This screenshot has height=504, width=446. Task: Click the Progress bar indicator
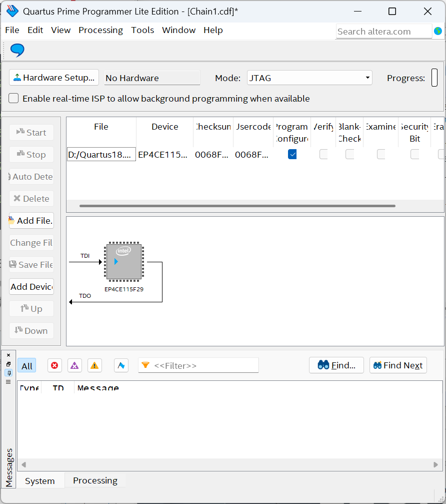tap(434, 78)
